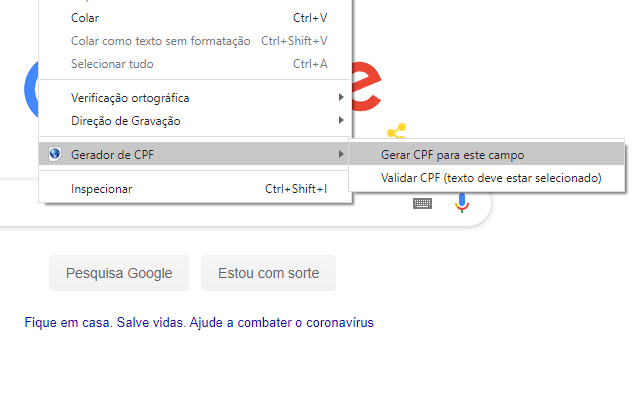Click the yellow share icon
The width and height of the screenshot is (640, 400).
[397, 132]
